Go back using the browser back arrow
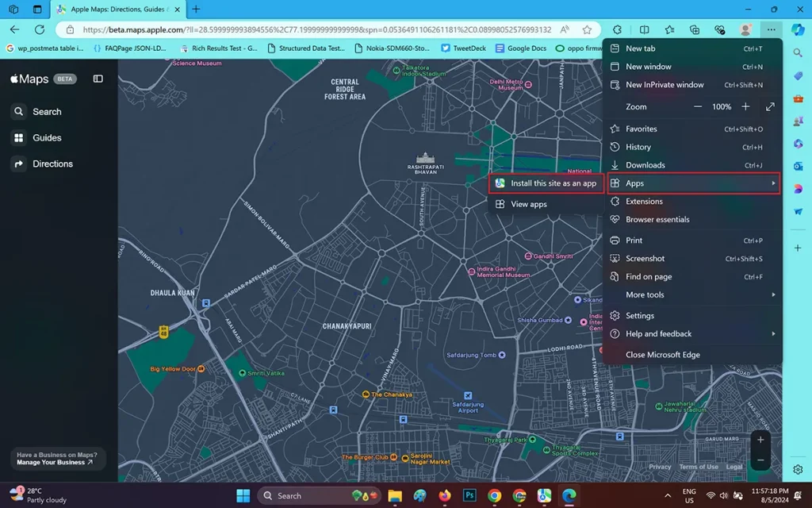The image size is (812, 508). (x=14, y=29)
